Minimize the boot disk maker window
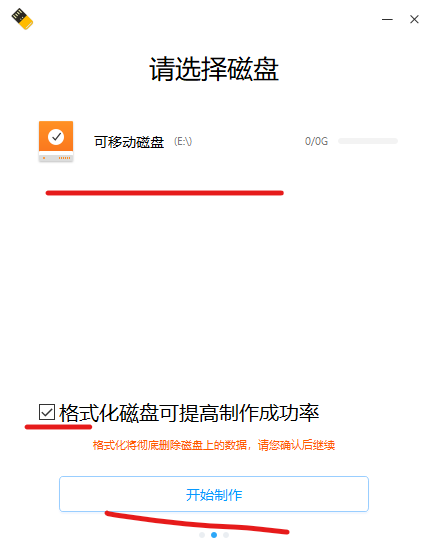The height and width of the screenshot is (547, 425). pos(387,19)
